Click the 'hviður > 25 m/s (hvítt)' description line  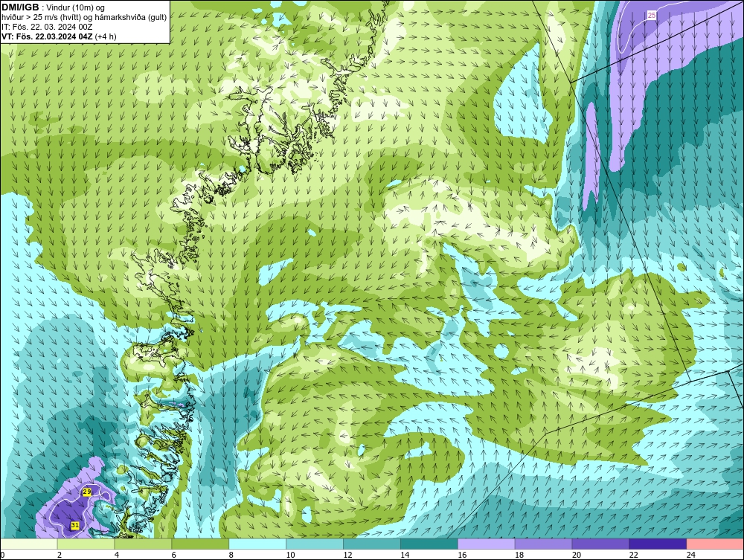click(84, 17)
